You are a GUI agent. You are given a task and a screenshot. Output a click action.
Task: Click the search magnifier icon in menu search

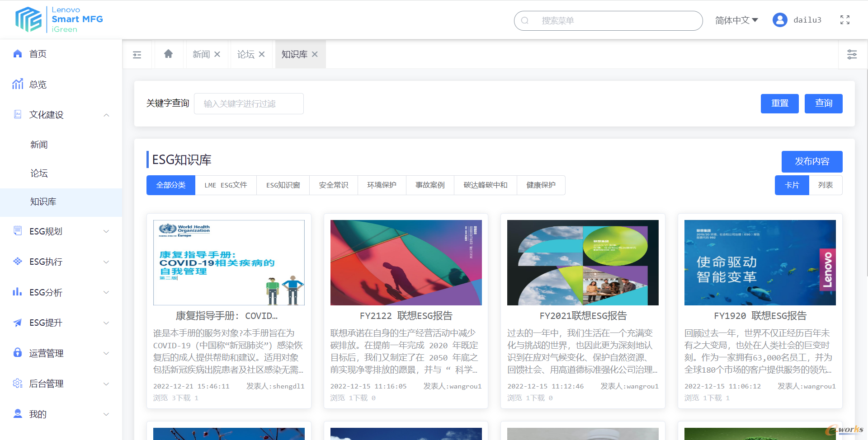pos(525,20)
